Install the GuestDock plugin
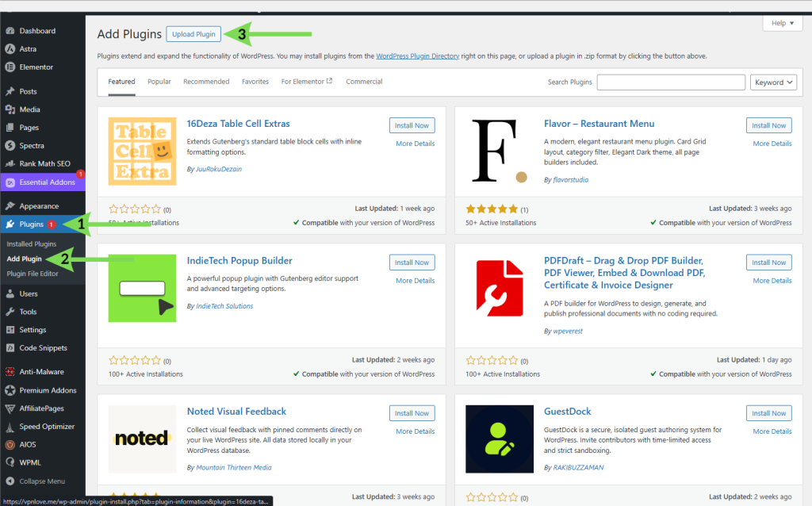Screen dimensions: 812x506 (769, 413)
